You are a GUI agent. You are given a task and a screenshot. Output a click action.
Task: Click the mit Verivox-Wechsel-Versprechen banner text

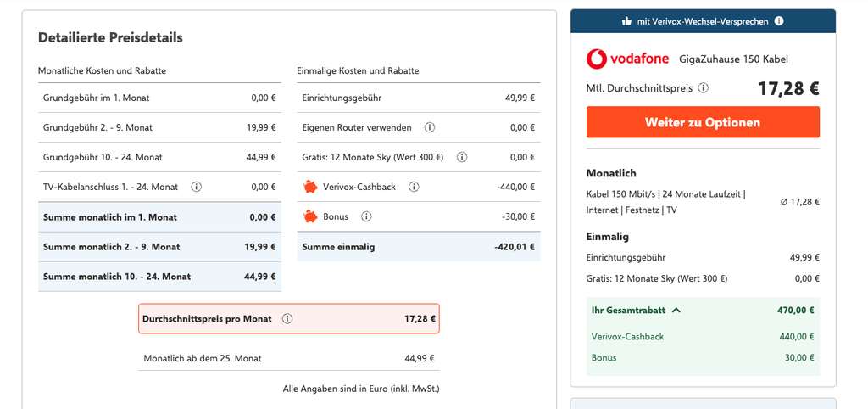point(703,21)
